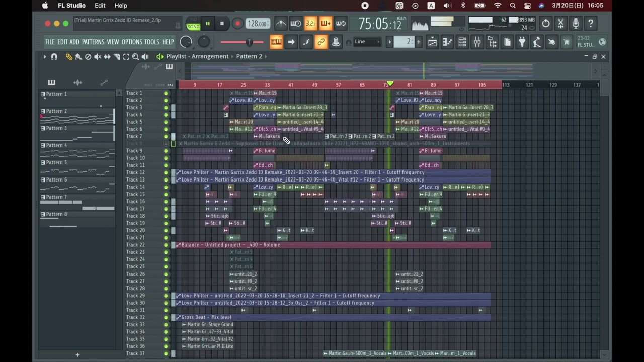
Task: Select Pattern 8 in the picker
Action: pos(77,219)
